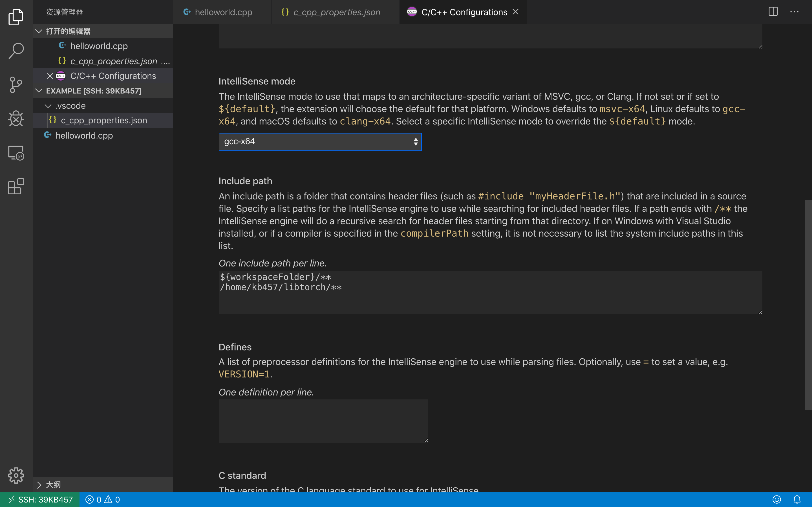This screenshot has width=812, height=507.
Task: Click the SSH: 39KB457 remote indicator
Action: click(40, 500)
